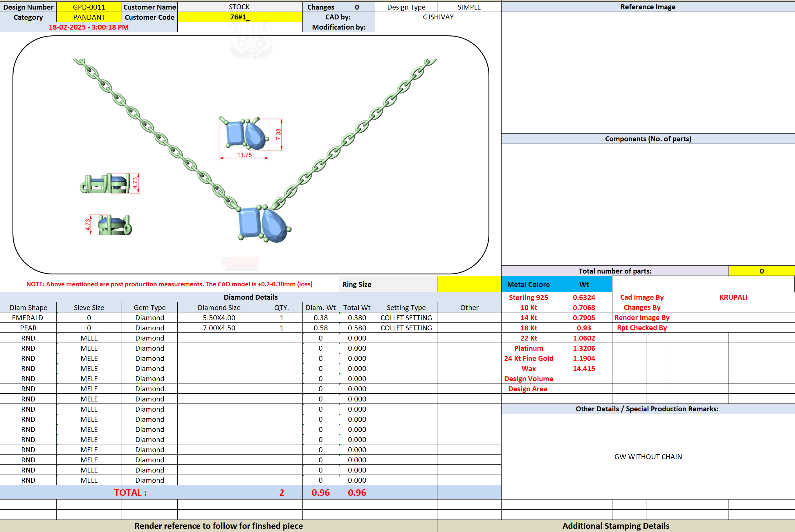Click the 7.33 height dimension label
The image size is (795, 532).
[278, 134]
